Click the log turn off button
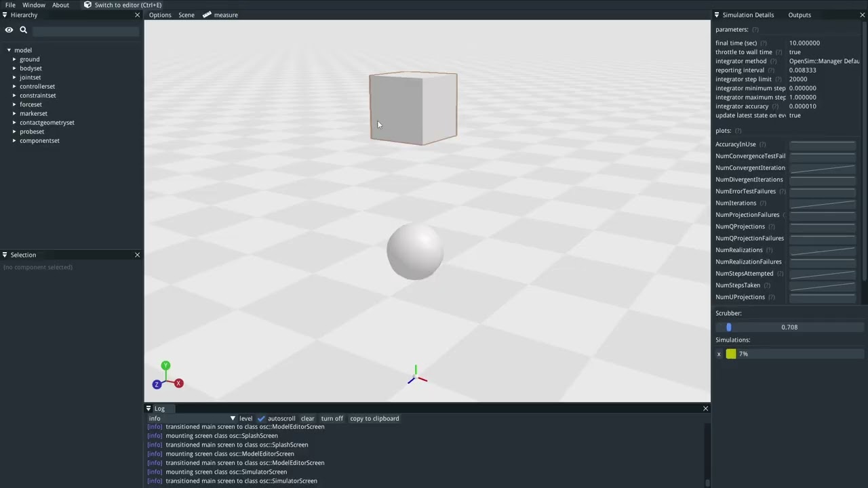The height and width of the screenshot is (488, 868). tap(332, 419)
